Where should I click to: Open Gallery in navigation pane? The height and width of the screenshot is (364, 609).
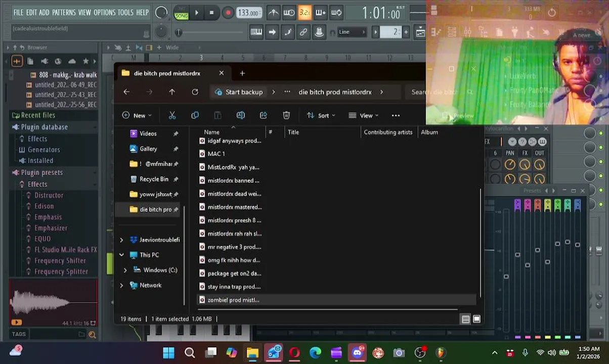[x=148, y=149]
